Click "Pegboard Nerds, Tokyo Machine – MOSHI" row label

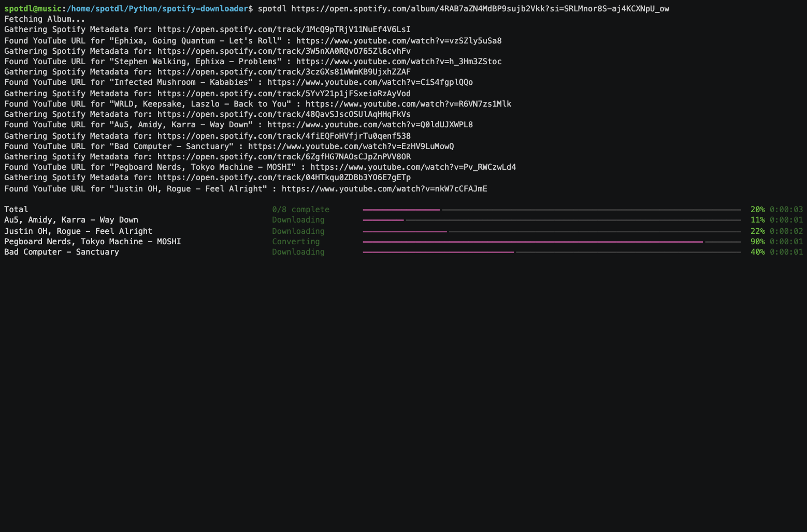pyautogui.click(x=93, y=242)
